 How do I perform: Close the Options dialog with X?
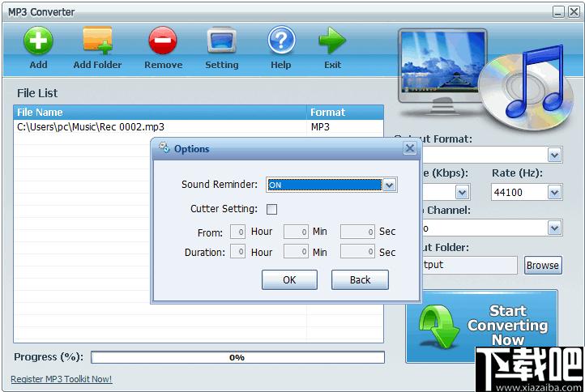[410, 148]
